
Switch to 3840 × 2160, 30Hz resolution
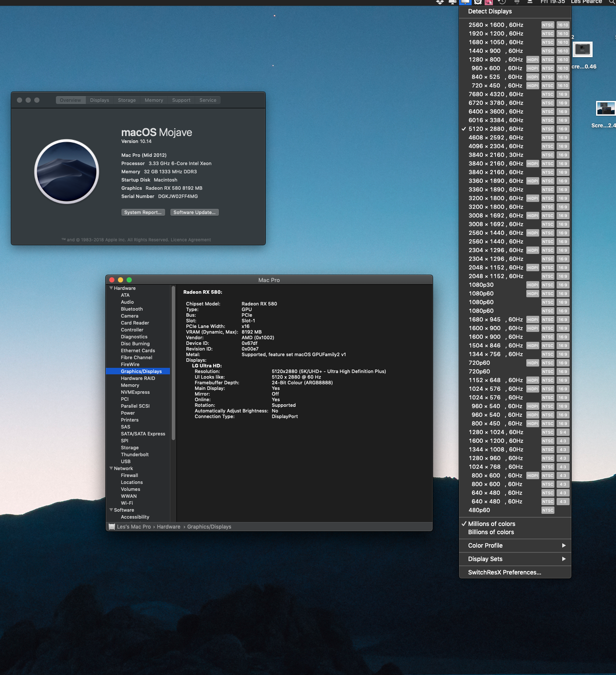pyautogui.click(x=515, y=155)
